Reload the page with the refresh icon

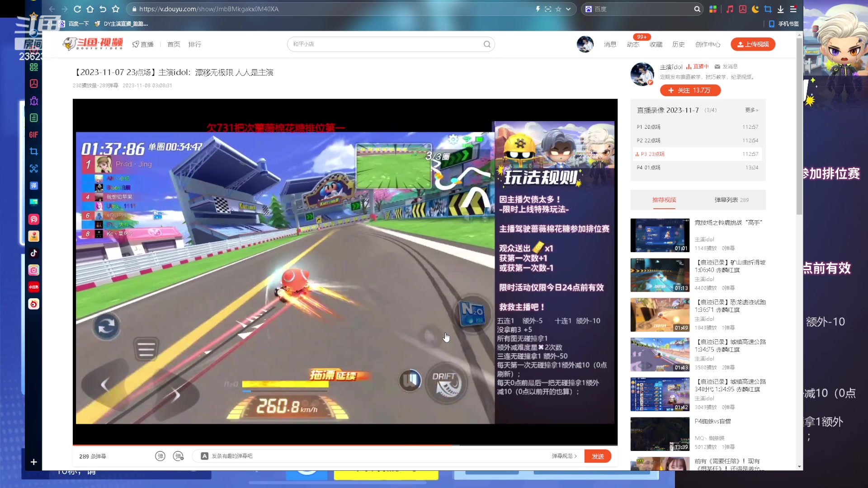(77, 9)
